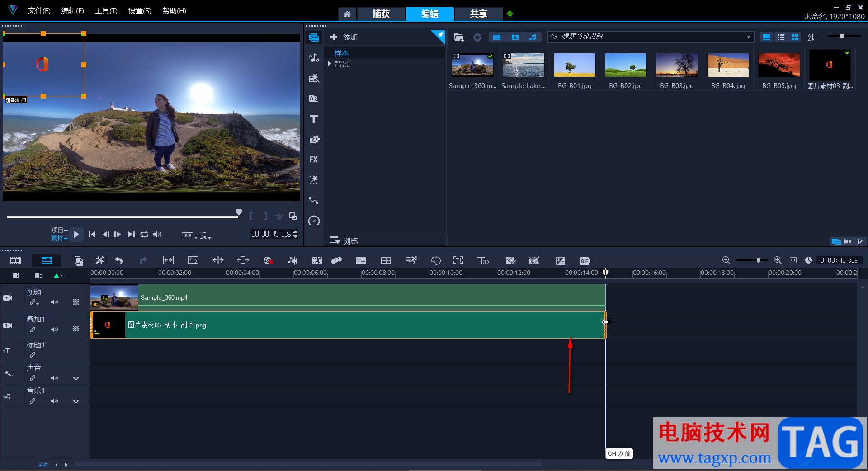Screen dimensions: 868x471
Task: Open the GIF creator icon
Action: pyautogui.click(x=585, y=261)
